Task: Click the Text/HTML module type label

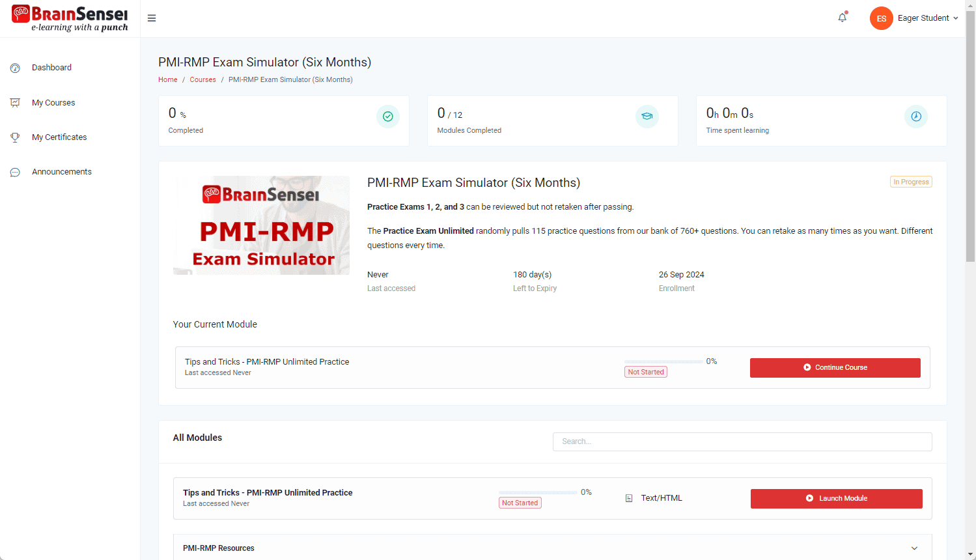Action: coord(662,498)
